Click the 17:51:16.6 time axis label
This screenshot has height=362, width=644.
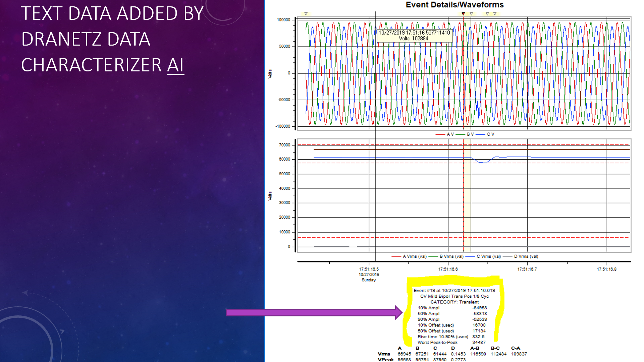coord(448,269)
